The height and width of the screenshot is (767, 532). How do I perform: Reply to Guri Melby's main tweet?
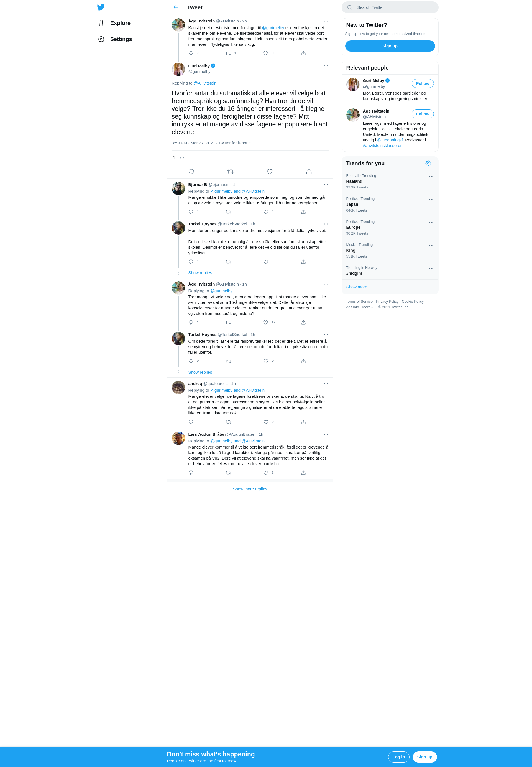coord(191,172)
